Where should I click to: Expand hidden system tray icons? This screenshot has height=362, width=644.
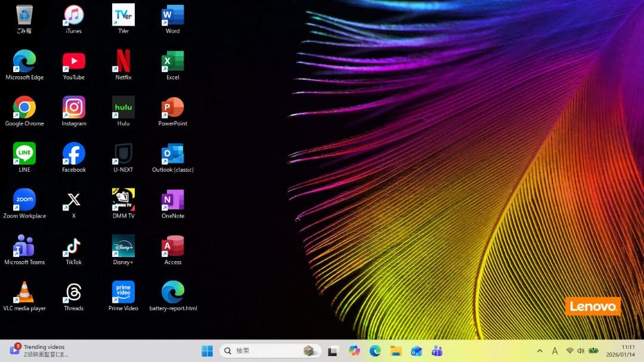tap(539, 351)
